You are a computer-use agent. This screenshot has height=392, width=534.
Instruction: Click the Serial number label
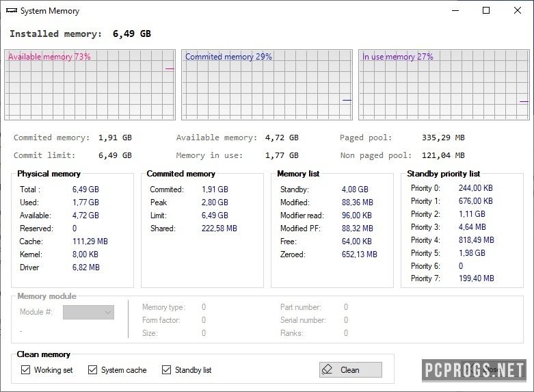[303, 320]
